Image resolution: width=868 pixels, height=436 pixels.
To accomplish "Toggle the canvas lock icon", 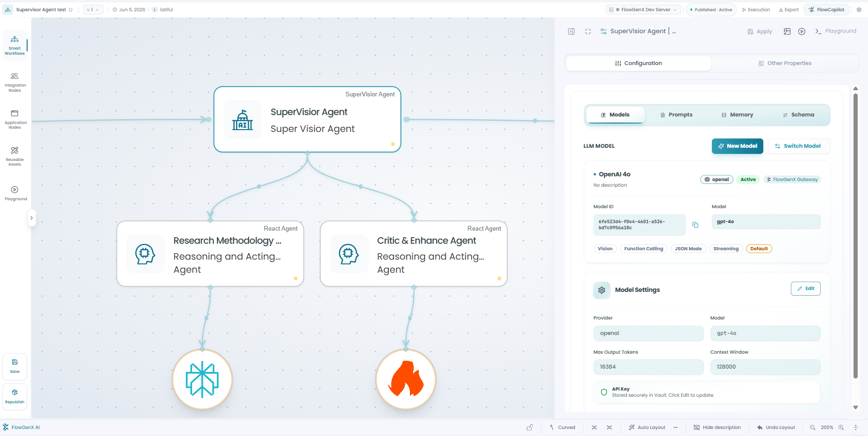I will [x=530, y=428].
